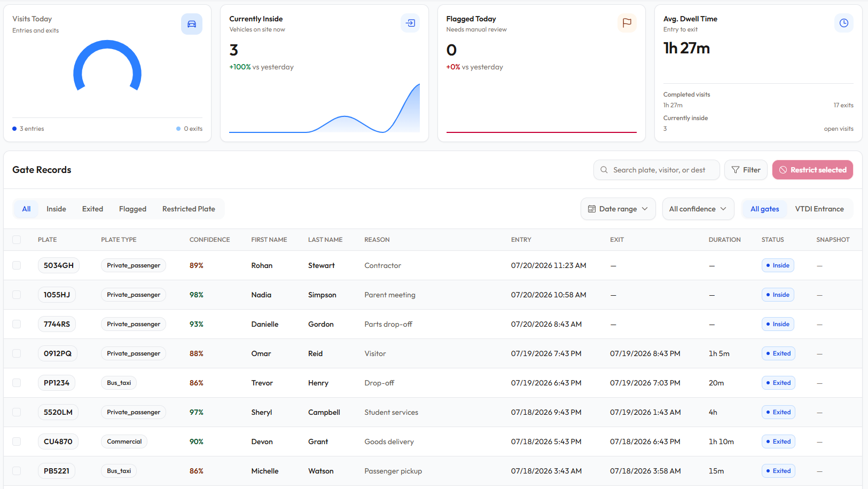
Task: Click the DURATION column header
Action: pos(724,240)
